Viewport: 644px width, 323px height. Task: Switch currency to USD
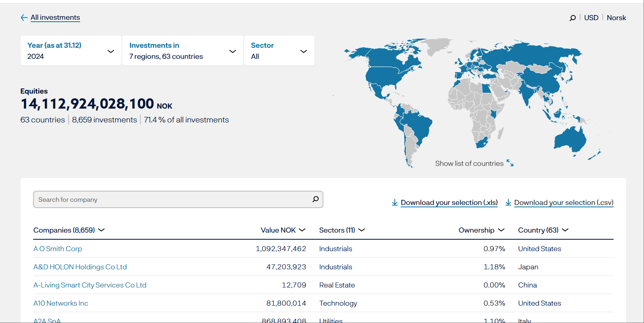[591, 18]
